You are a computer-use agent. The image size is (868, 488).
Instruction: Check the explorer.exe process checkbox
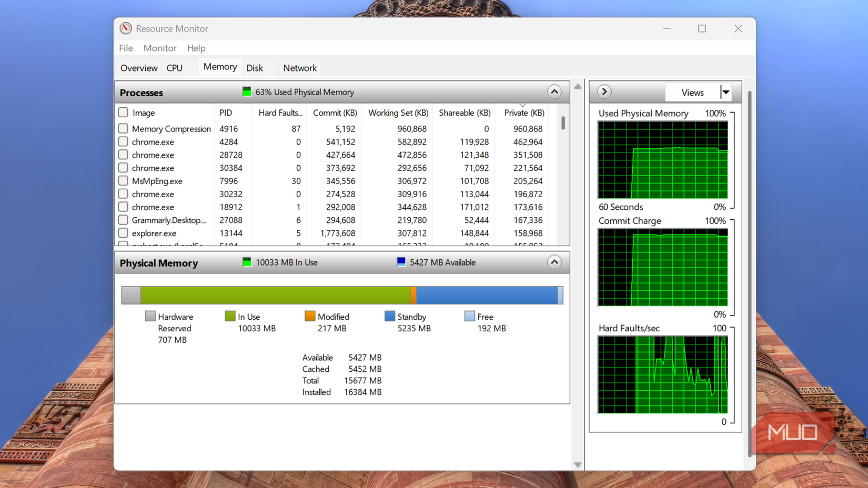[x=123, y=233]
